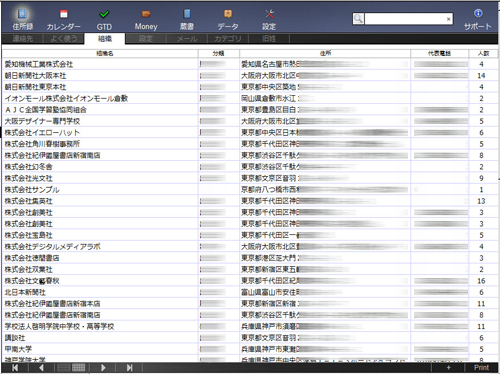This screenshot has width=500, height=374.
Task: Select the 講談社 row
Action: [250, 338]
